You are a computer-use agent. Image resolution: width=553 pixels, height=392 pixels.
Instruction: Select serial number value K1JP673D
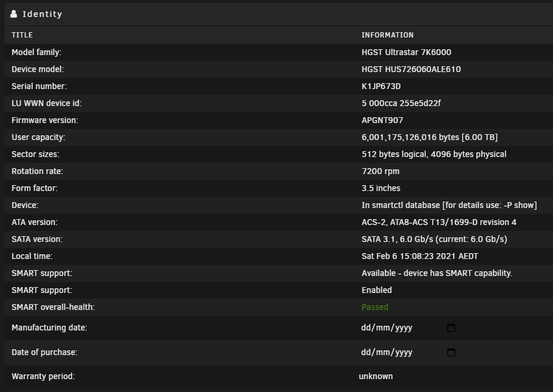click(381, 86)
